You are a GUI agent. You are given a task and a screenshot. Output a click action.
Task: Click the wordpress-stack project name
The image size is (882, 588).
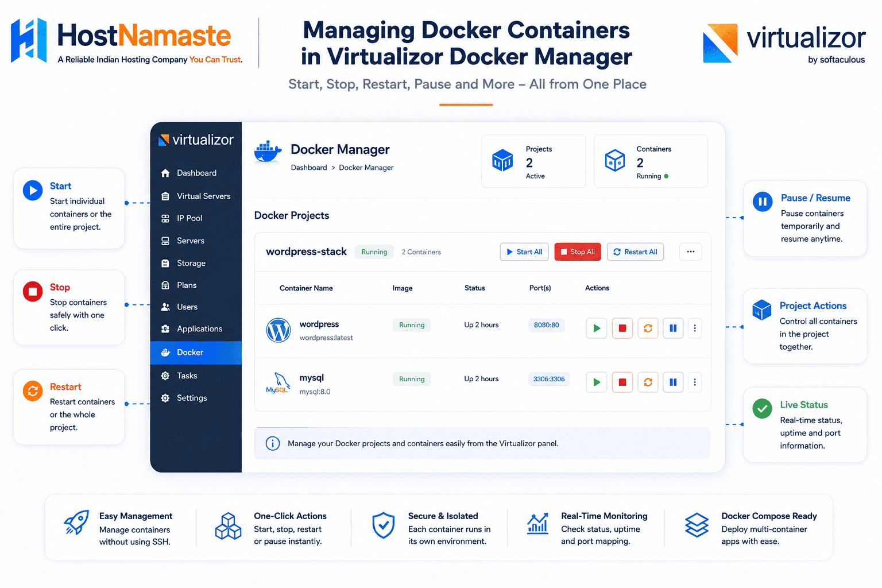click(306, 252)
